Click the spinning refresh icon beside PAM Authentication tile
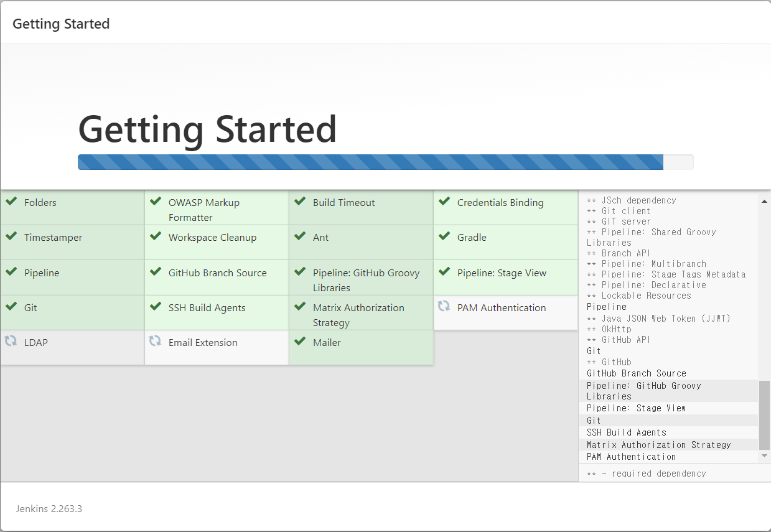The image size is (771, 532). click(444, 306)
